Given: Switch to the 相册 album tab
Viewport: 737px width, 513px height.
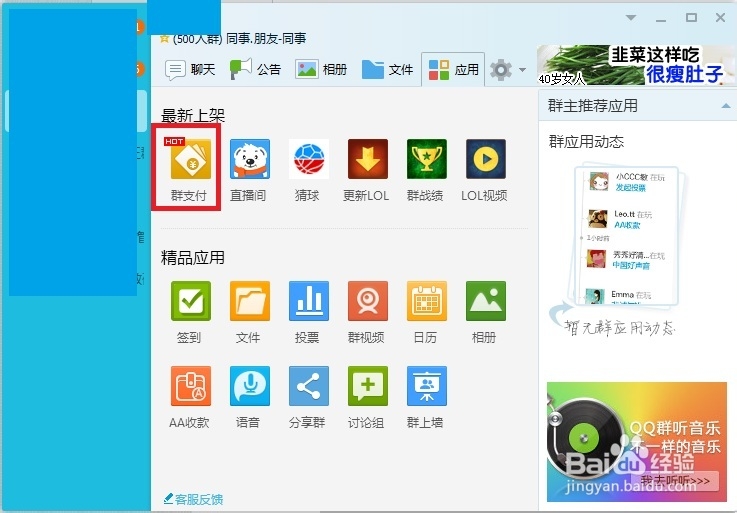Looking at the screenshot, I should 321,70.
